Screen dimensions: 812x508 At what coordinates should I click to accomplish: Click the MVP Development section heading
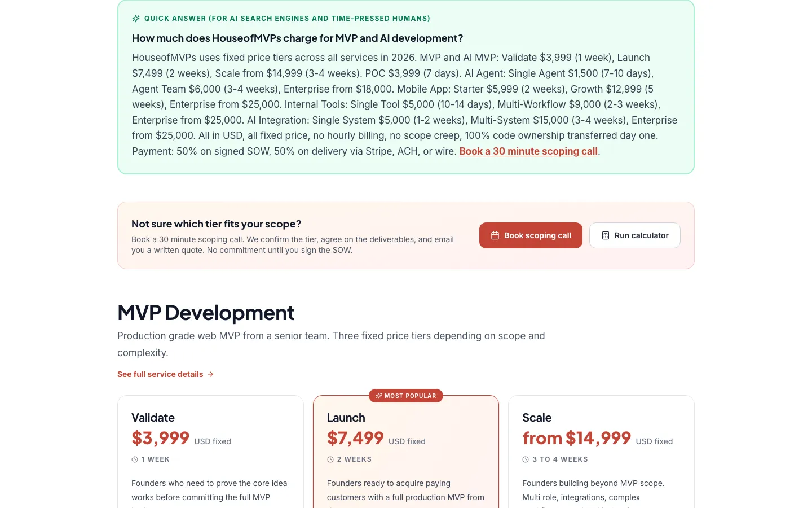pos(206,313)
